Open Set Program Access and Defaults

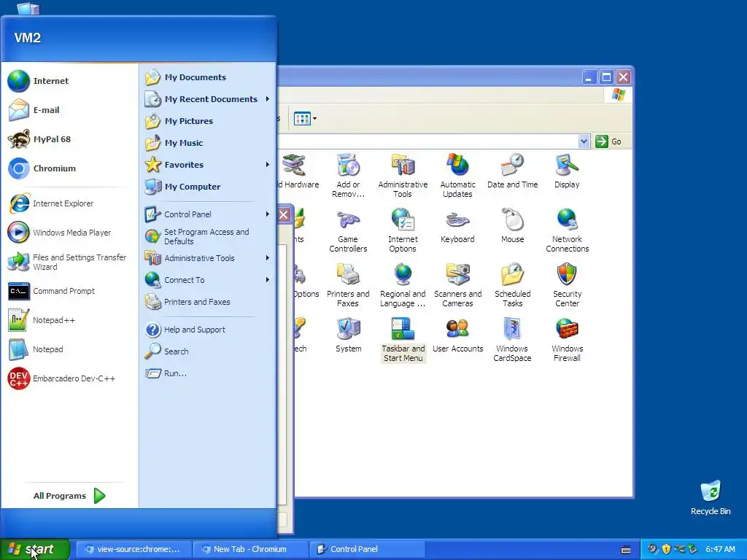[208, 236]
